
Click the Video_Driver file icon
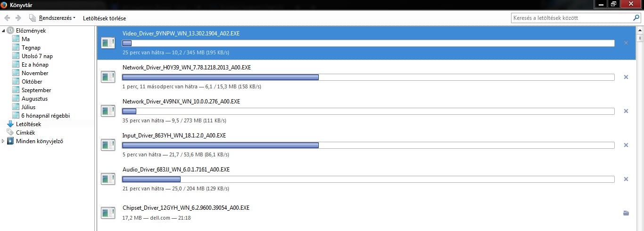coord(108,43)
